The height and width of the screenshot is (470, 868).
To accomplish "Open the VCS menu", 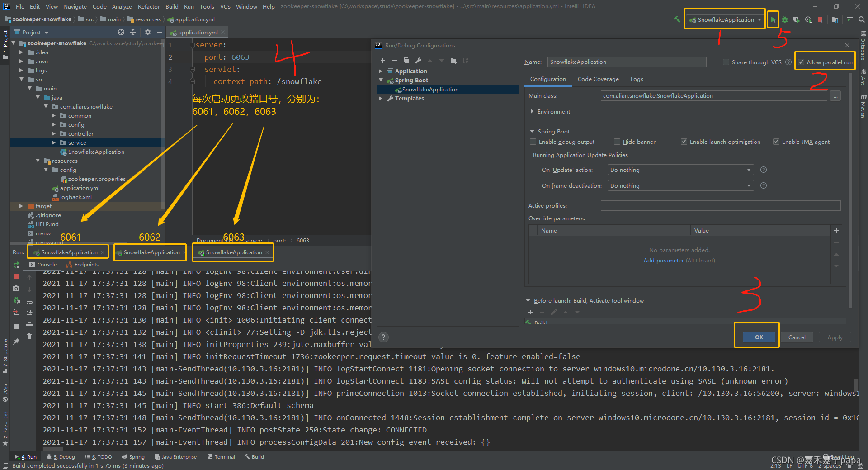I will pyautogui.click(x=225, y=6).
